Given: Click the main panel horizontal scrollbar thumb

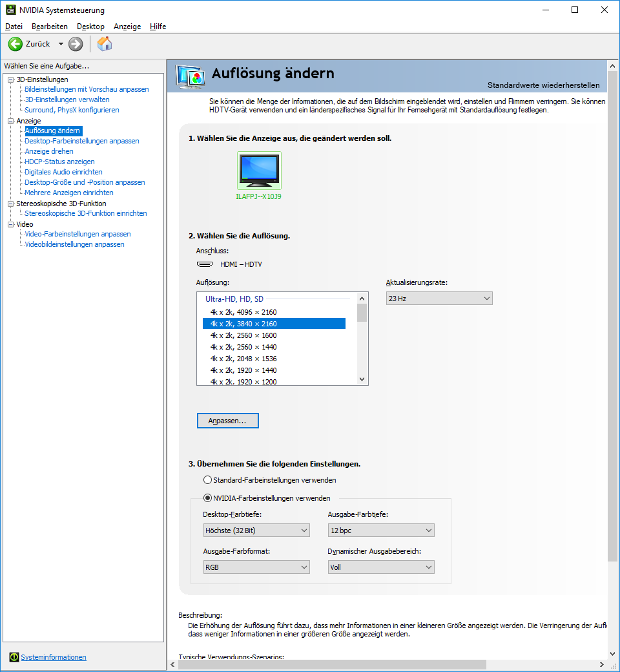Looking at the screenshot, I should point(332,665).
